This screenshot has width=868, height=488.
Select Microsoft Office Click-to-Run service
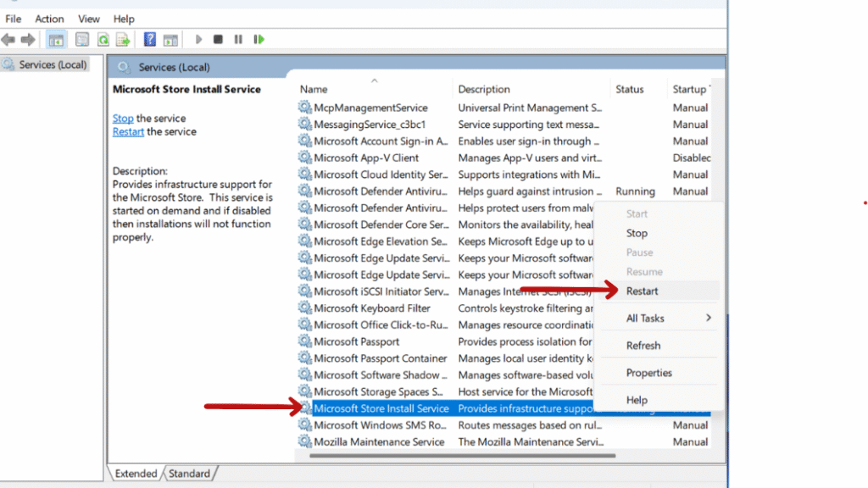point(381,324)
